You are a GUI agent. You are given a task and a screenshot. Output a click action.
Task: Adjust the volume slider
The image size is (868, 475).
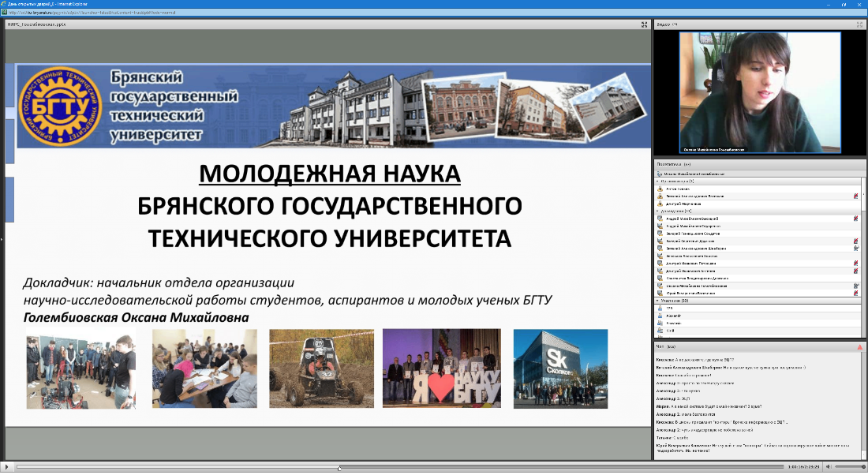[x=849, y=467]
